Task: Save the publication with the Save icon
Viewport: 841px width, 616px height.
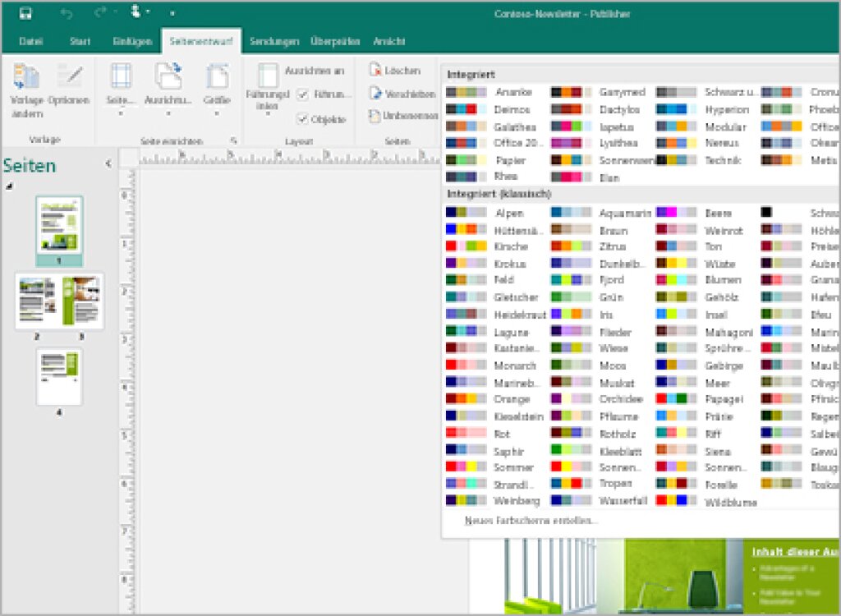Action: (25, 13)
